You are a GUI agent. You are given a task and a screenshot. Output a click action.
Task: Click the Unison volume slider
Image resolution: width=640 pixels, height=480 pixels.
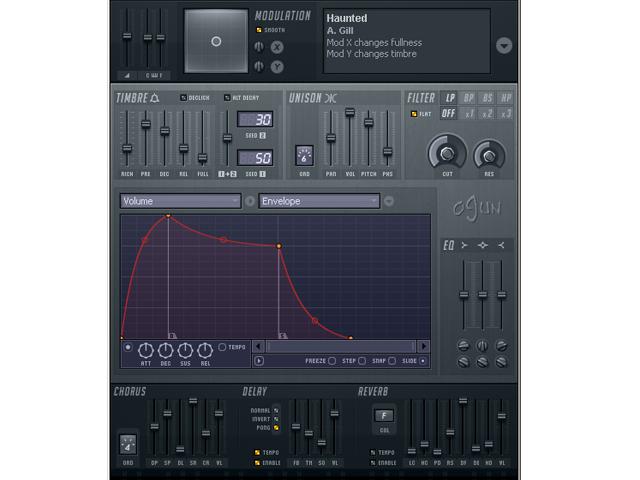point(350,114)
